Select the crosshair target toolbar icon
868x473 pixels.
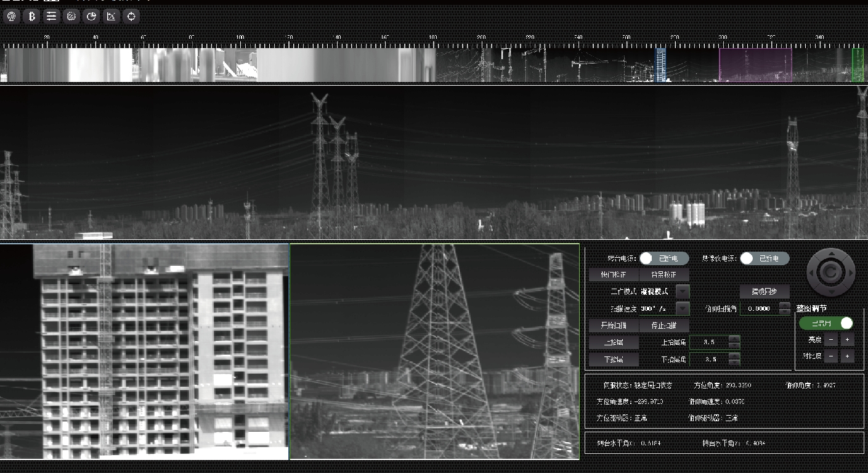pyautogui.click(x=131, y=16)
